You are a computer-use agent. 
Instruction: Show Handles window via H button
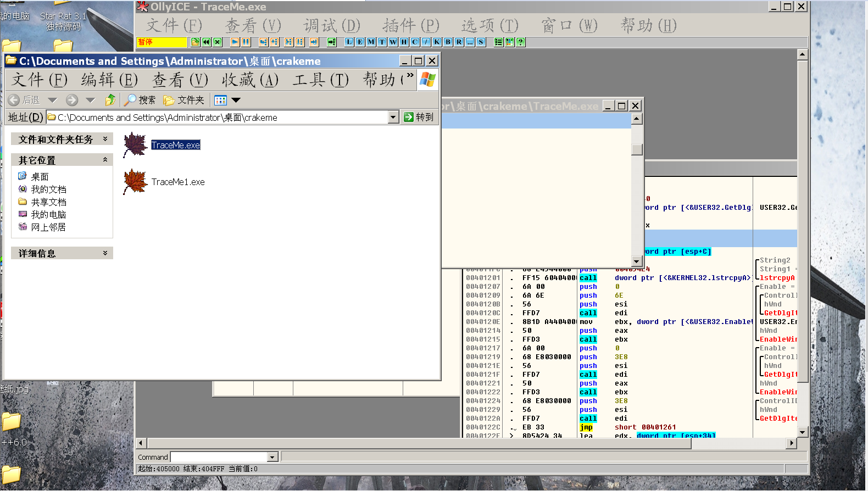coord(404,42)
